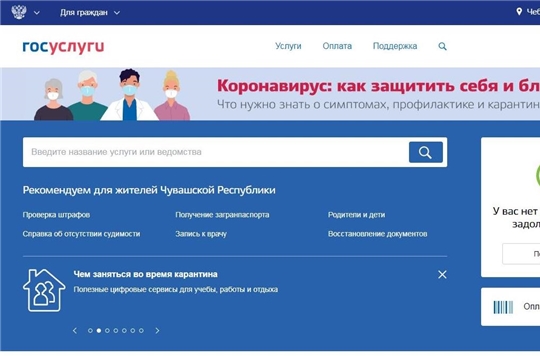
Task: Open 'Восстановление документов' link
Action: pyautogui.click(x=377, y=234)
